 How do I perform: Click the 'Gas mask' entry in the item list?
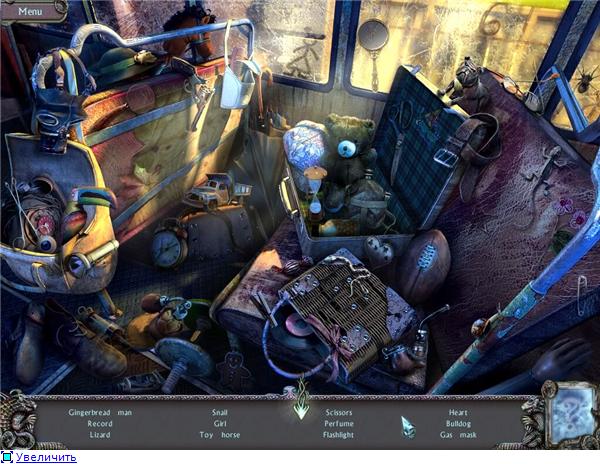click(461, 435)
